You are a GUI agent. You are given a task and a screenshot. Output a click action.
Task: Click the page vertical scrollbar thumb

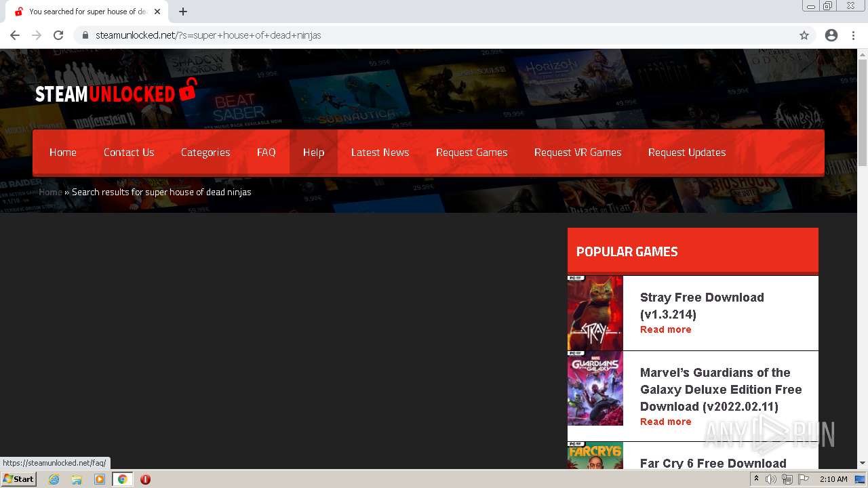pos(863,113)
